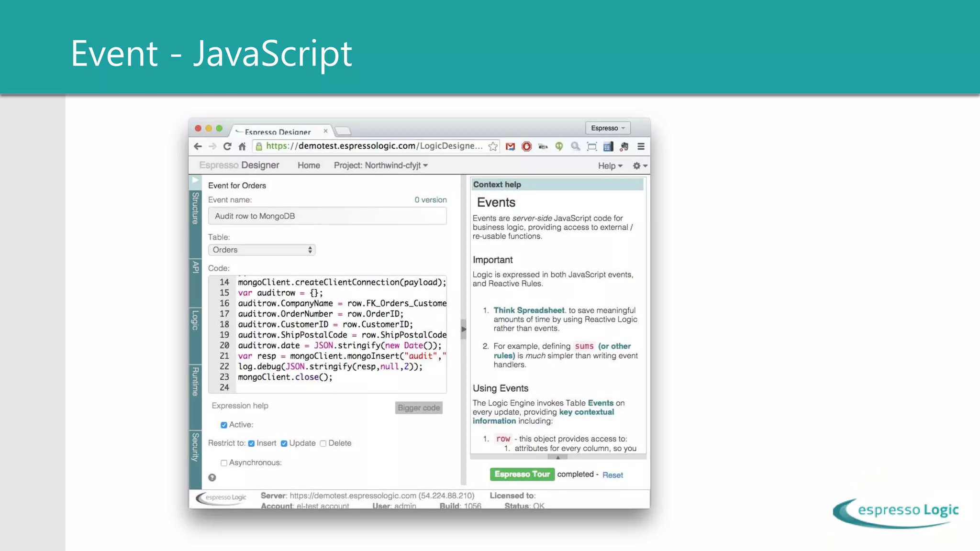Click the browser address bar URL
This screenshot has width=980, height=551.
pos(374,146)
